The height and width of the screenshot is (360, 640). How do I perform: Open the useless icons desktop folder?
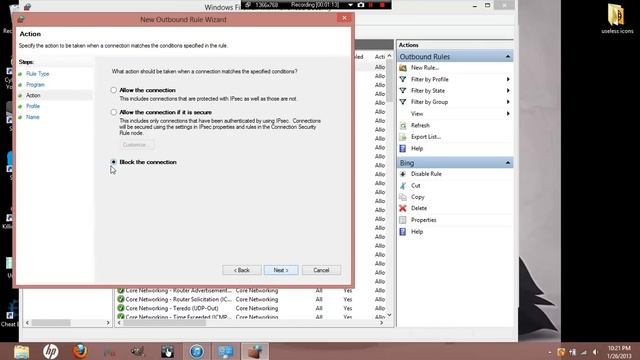click(x=617, y=19)
